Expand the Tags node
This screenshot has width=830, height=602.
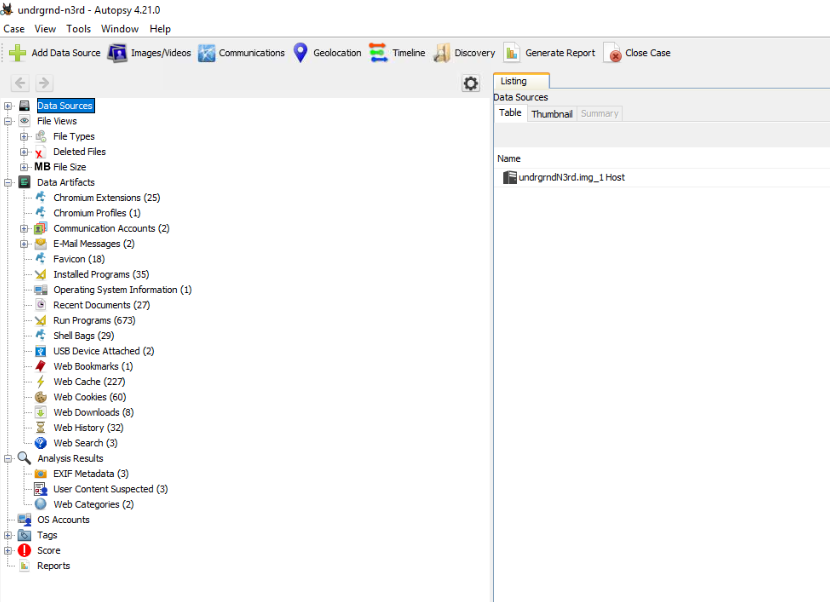pos(8,535)
